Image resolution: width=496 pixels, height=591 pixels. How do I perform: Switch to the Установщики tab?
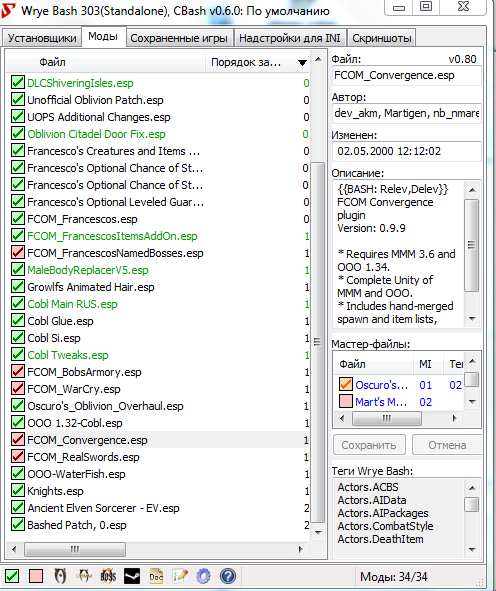(x=42, y=38)
